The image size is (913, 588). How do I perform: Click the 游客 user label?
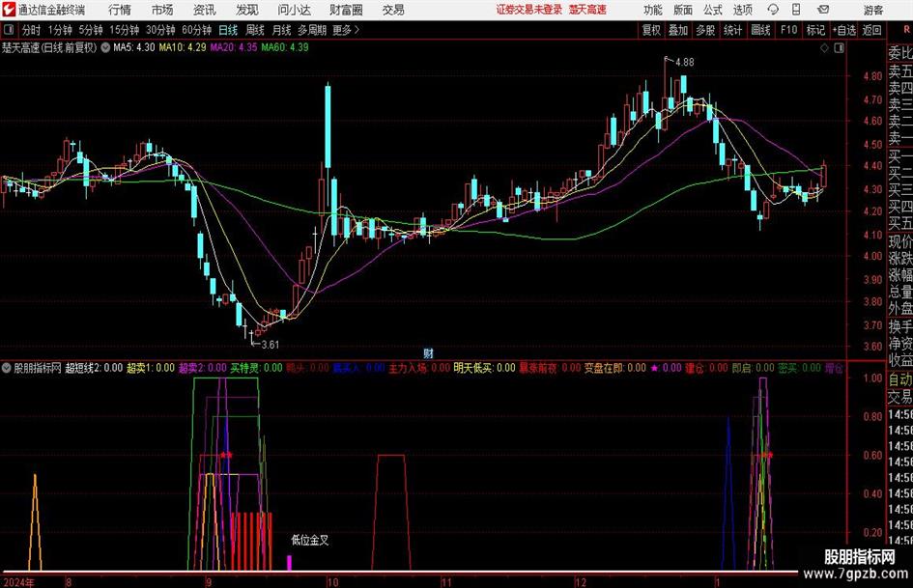click(873, 10)
